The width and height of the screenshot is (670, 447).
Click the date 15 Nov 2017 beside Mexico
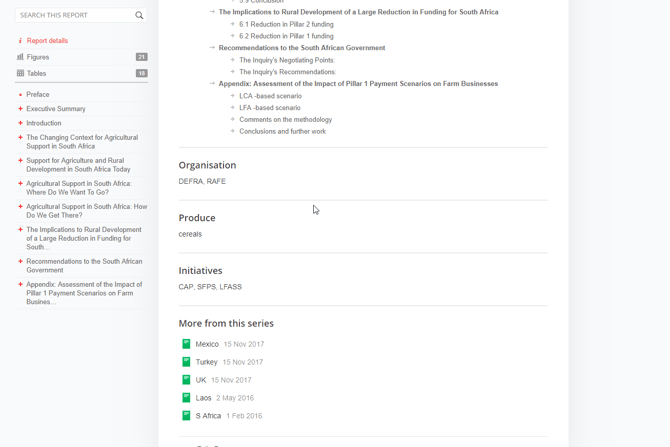[x=244, y=344]
